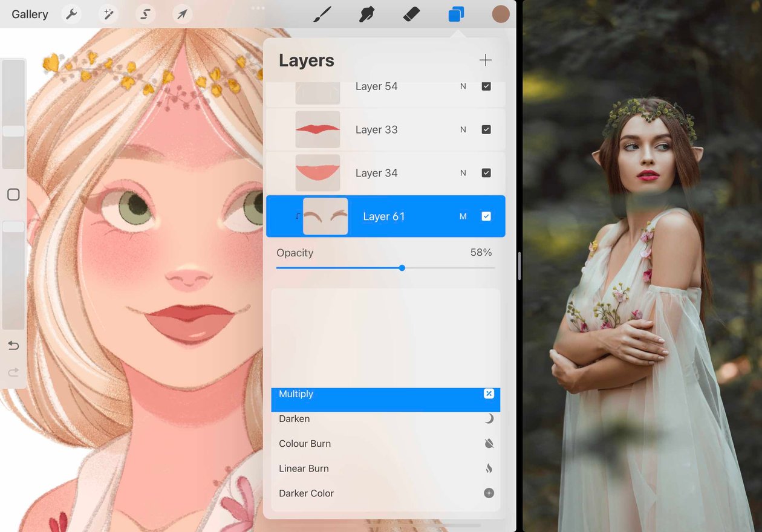
Task: Toggle visibility of Layer 61
Action: 486,216
